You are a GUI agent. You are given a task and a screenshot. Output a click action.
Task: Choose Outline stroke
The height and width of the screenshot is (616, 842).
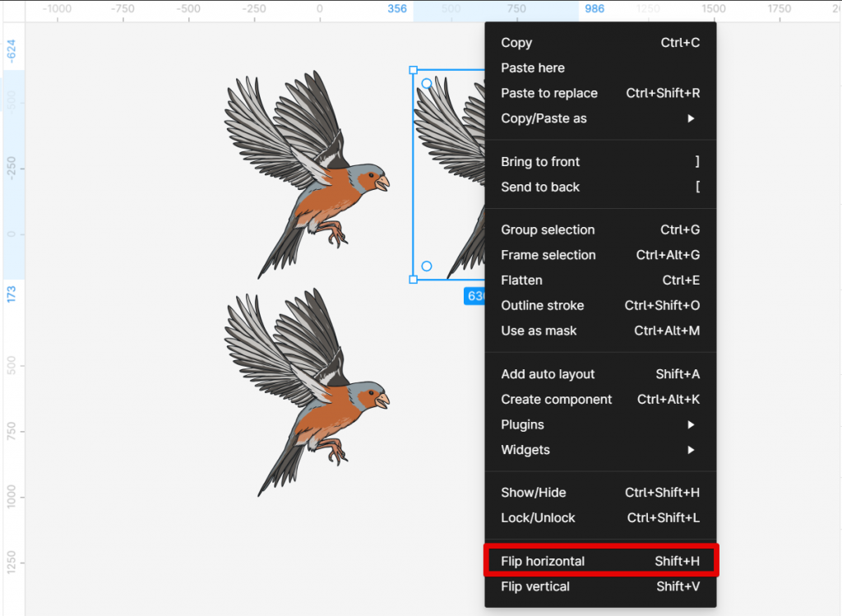click(543, 305)
